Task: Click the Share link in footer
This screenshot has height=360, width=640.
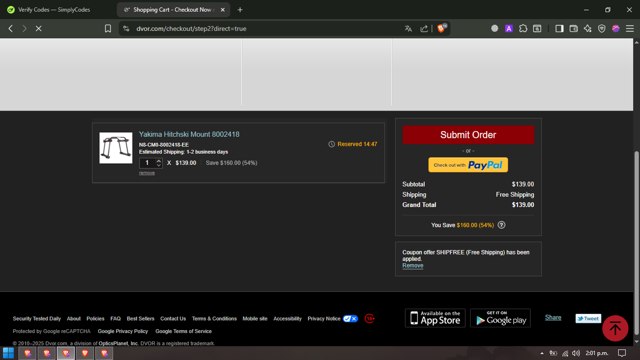Action: coord(553,318)
